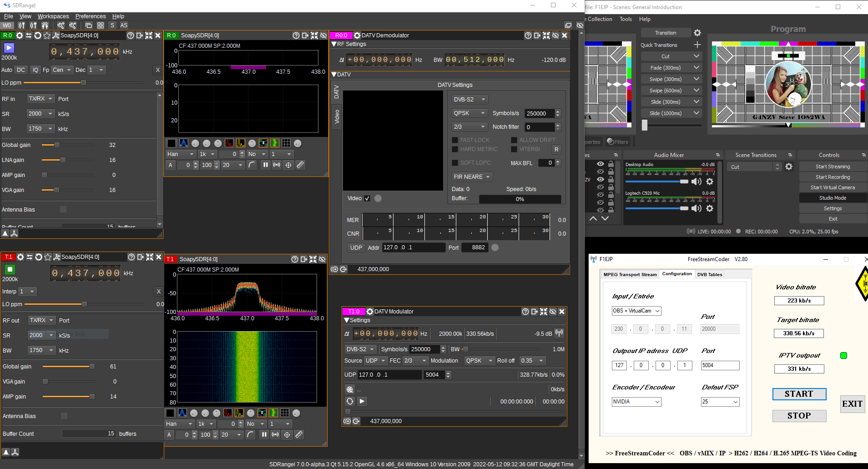Open DVB-S2 standard dropdown in demodulator
This screenshot has height=469, width=868.
click(x=469, y=100)
